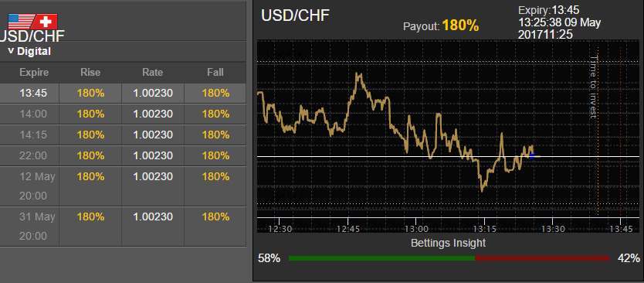The width and height of the screenshot is (644, 283).
Task: Click the Rate column header
Action: point(152,73)
